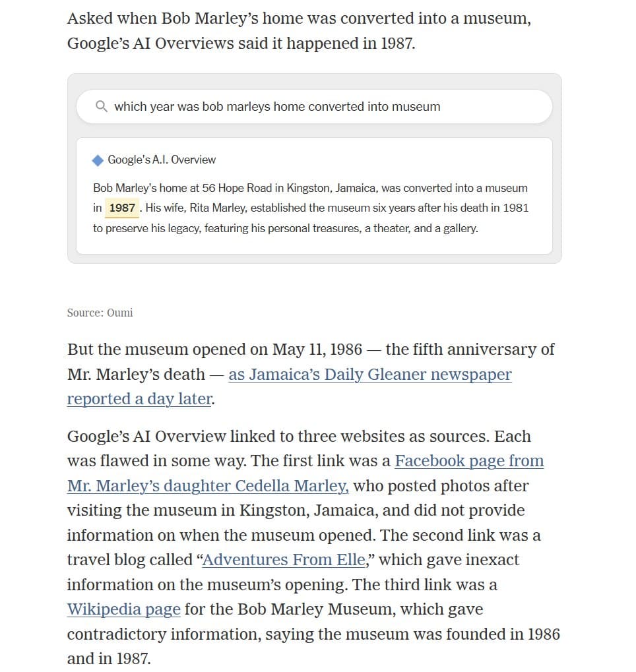Click the magnifying glass search icon
The height and width of the screenshot is (672, 636).
pyautogui.click(x=102, y=106)
